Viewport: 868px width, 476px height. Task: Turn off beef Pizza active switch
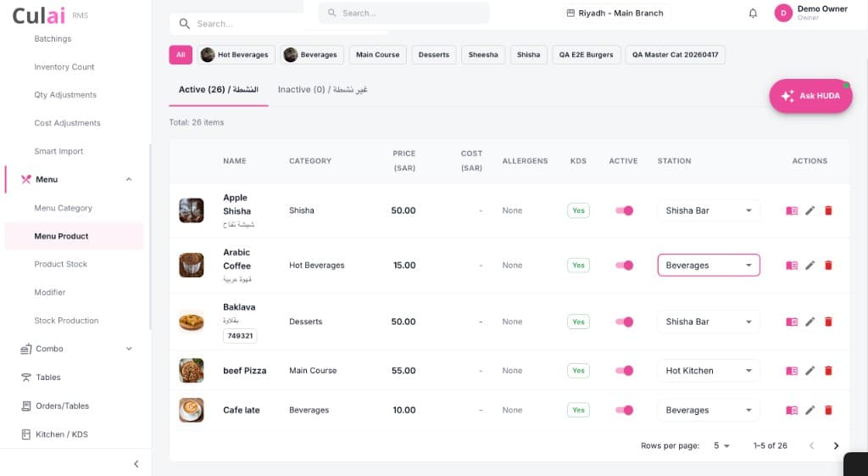pos(624,371)
